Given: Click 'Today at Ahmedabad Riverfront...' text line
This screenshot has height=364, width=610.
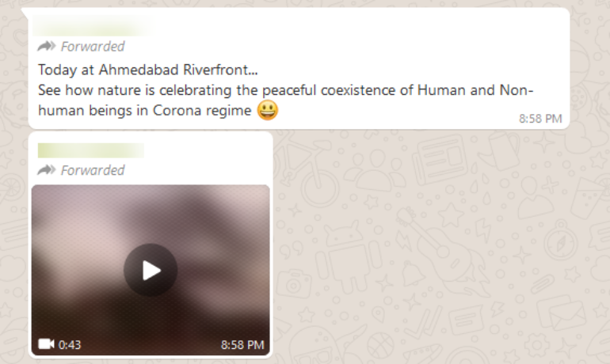Looking at the screenshot, I should [148, 70].
